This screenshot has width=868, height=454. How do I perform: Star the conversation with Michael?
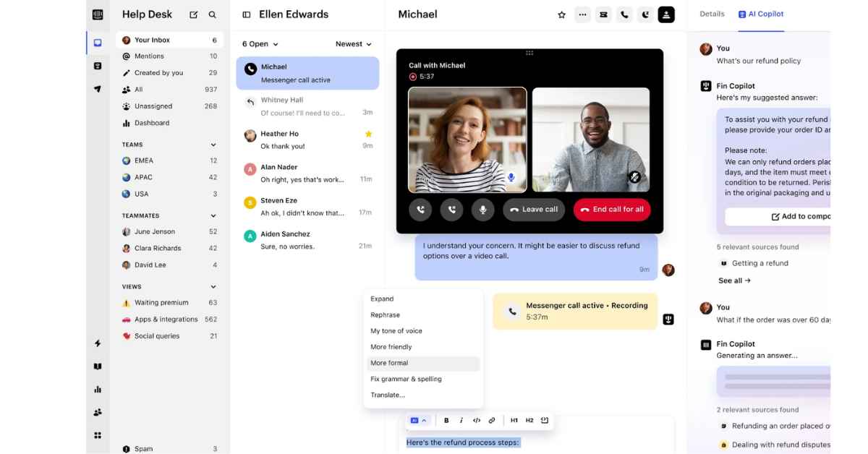561,14
